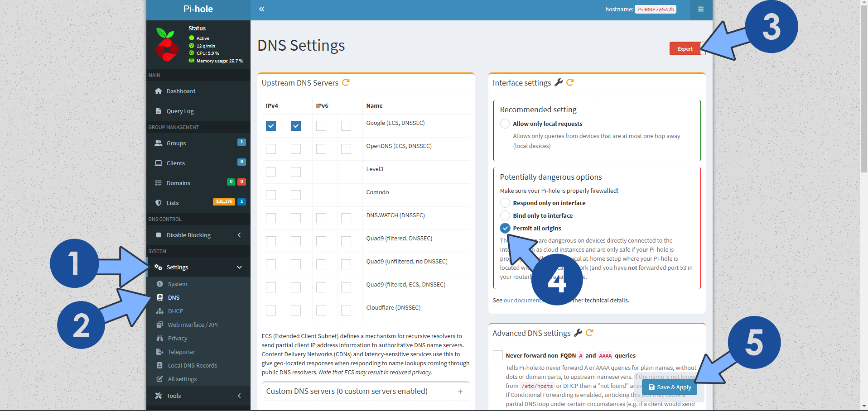868x411 pixels.
Task: Click the Advanced DNS settings refresh icon
Action: (590, 333)
